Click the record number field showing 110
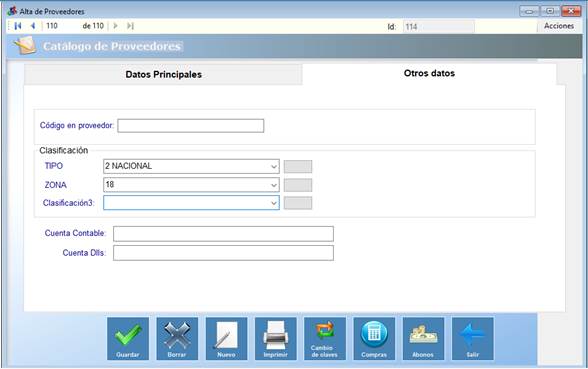 pos(60,26)
